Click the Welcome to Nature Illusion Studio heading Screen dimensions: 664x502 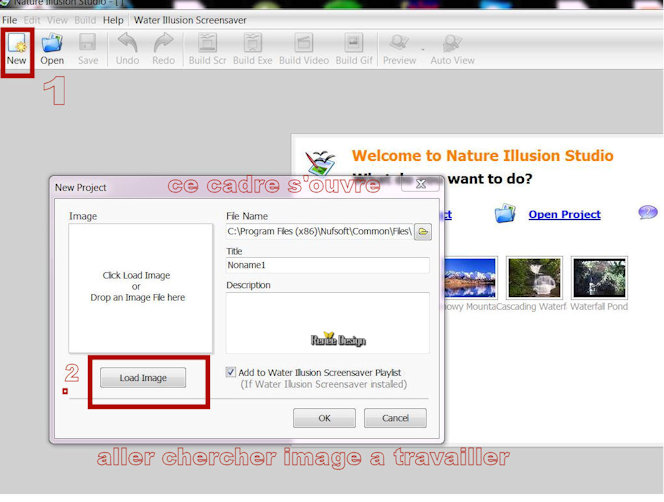coord(482,155)
